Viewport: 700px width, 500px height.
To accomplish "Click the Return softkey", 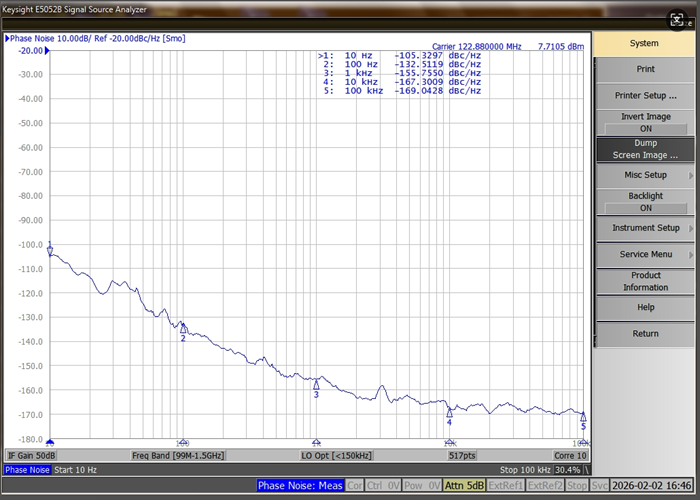I will click(645, 334).
